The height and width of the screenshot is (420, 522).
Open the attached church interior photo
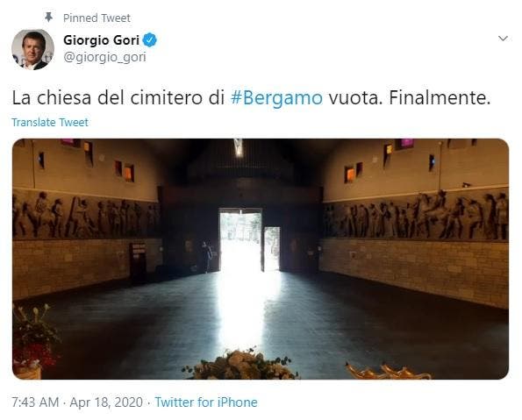[x=261, y=259]
